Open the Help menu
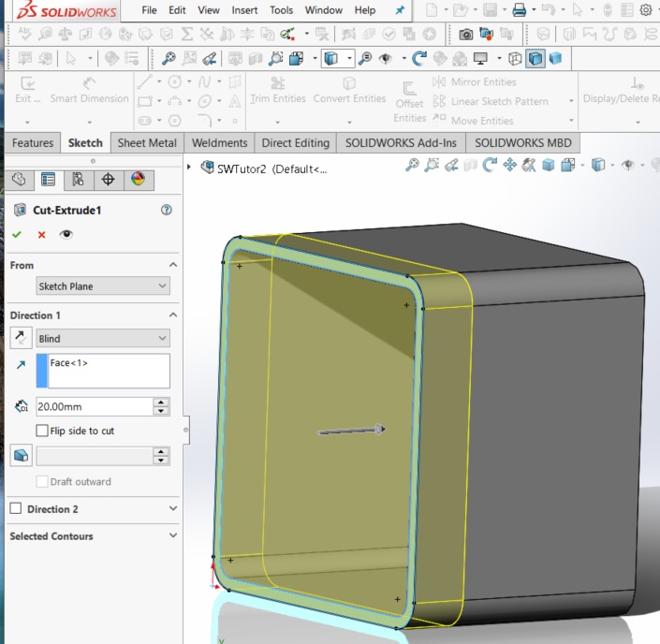The image size is (660, 644). click(364, 10)
